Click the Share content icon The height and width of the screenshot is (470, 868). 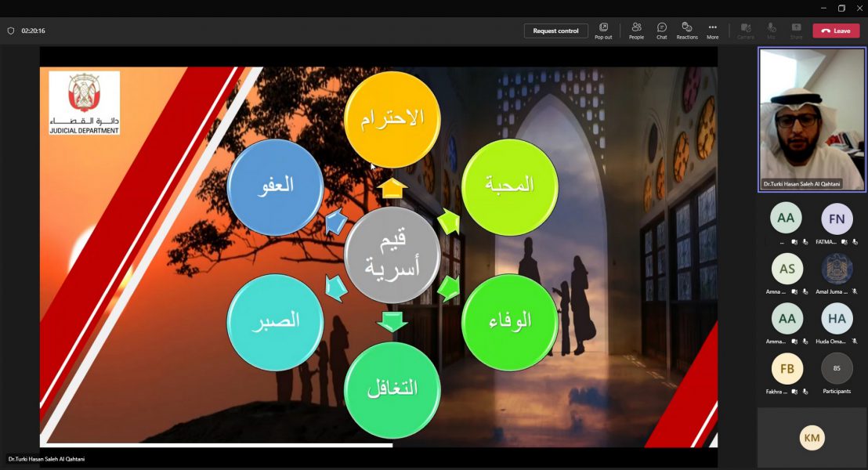[x=795, y=30]
